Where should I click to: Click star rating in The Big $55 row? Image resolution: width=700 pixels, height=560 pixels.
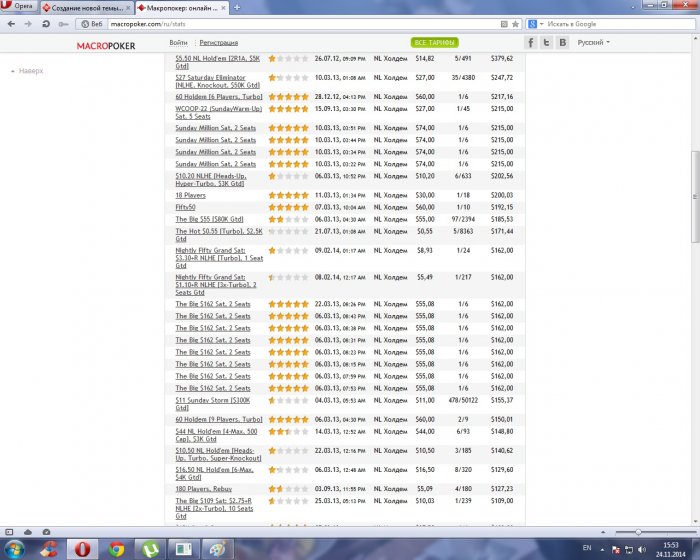(x=288, y=219)
